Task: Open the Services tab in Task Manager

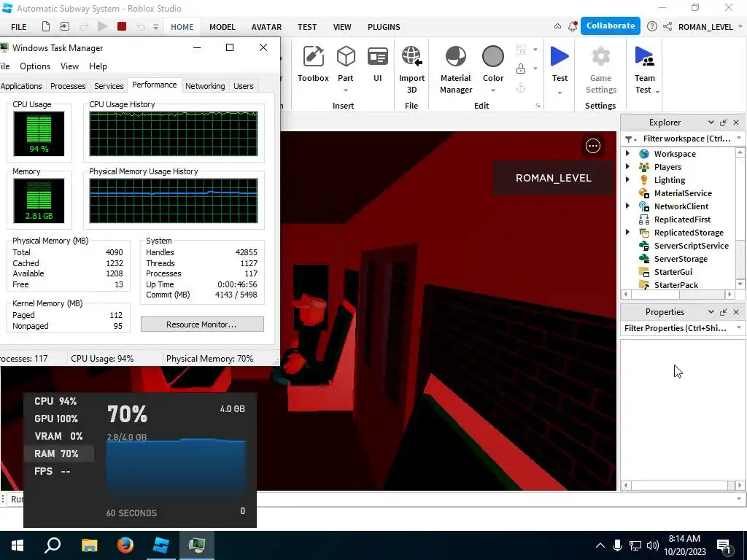Action: [x=109, y=86]
